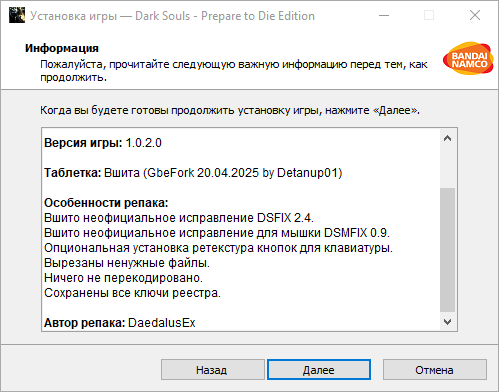This screenshot has width=499, height=392.
Task: Click the text 'Версия игры: 1.0.2.0'
Action: (103, 143)
